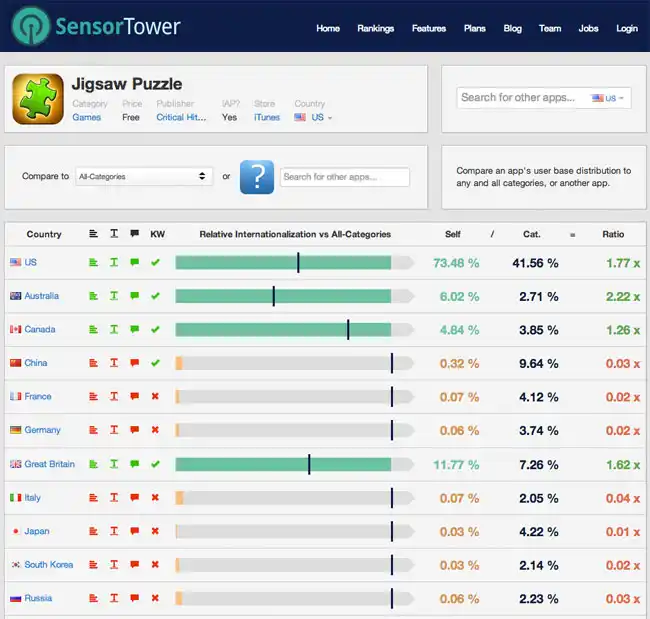The height and width of the screenshot is (619, 650).
Task: Click the China row KW checkmark
Action: pyautogui.click(x=155, y=363)
